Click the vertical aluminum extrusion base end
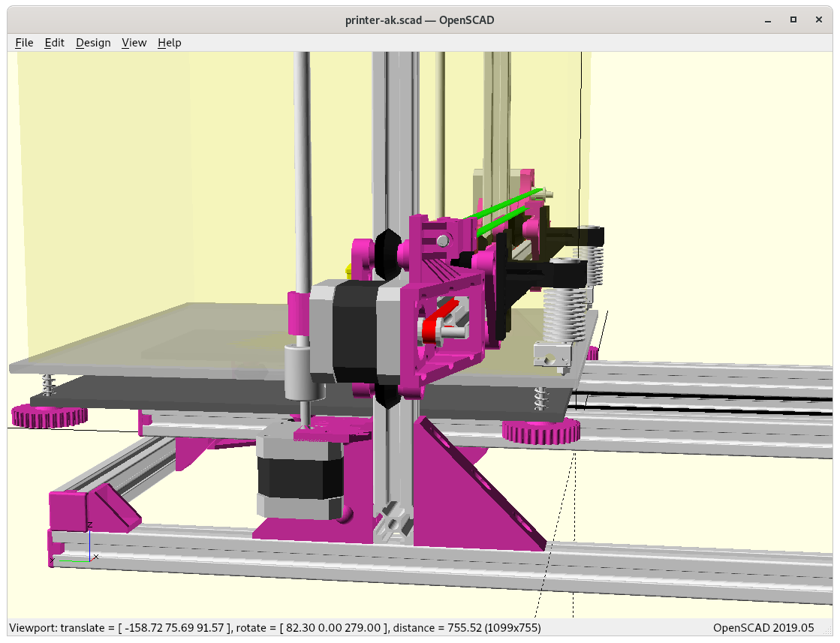Viewport: 840px width, 643px height. [x=392, y=521]
